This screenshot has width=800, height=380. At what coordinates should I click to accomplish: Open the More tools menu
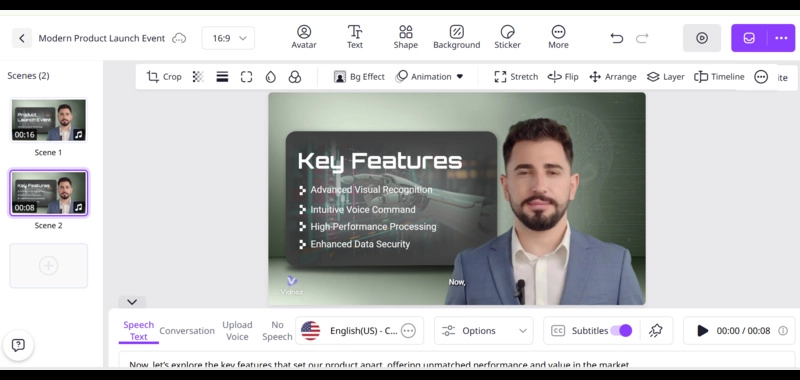[x=558, y=37]
